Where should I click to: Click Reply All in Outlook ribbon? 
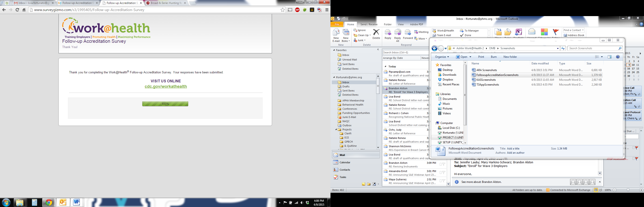coord(398,35)
